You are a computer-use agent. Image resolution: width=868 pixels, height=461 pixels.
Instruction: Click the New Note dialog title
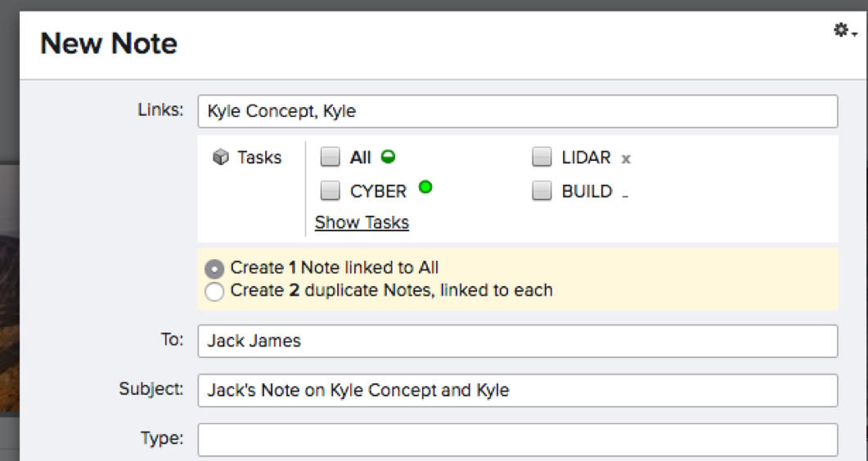coord(109,43)
